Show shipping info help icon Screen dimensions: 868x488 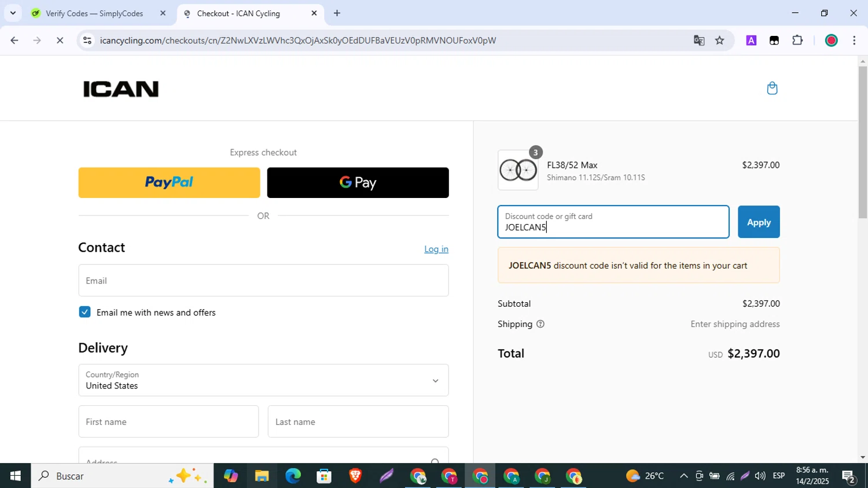pos(540,324)
